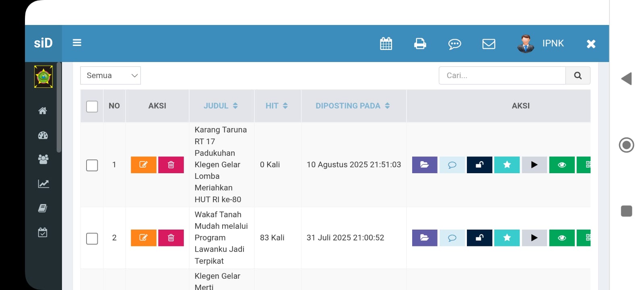Focus the Cari search field
Image resolution: width=644 pixels, height=290 pixels.
point(502,75)
